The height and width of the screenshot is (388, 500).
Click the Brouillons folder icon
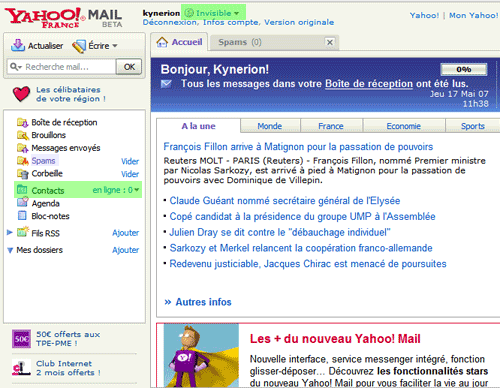22,135
